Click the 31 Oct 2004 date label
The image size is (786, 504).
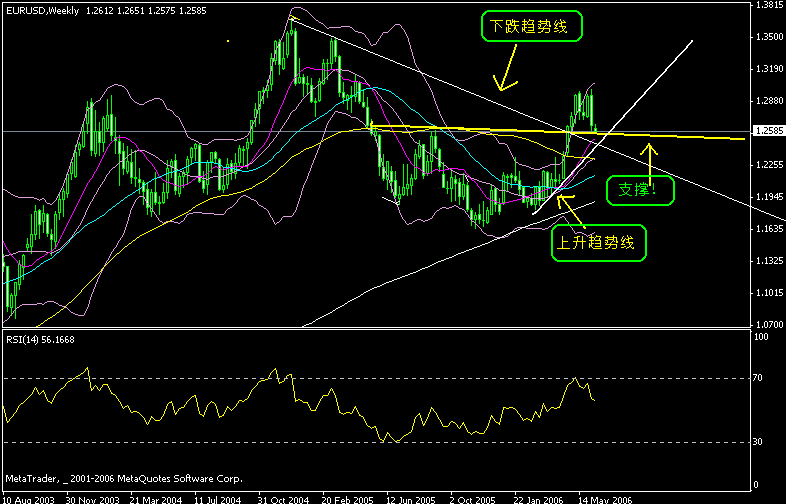(x=283, y=500)
